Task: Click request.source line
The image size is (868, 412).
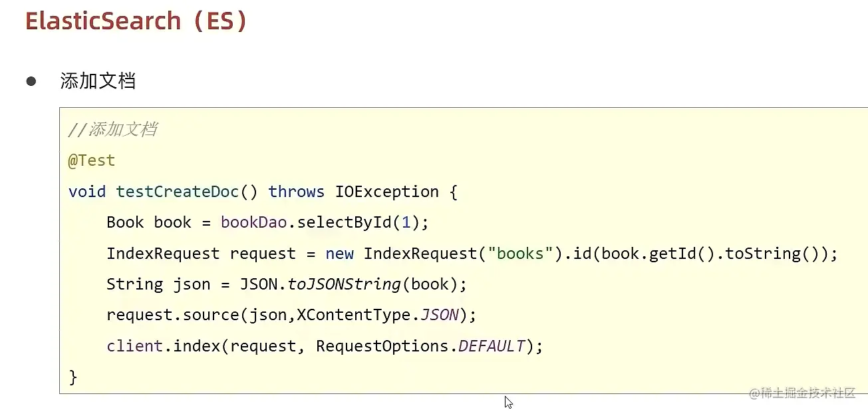Action: (291, 315)
